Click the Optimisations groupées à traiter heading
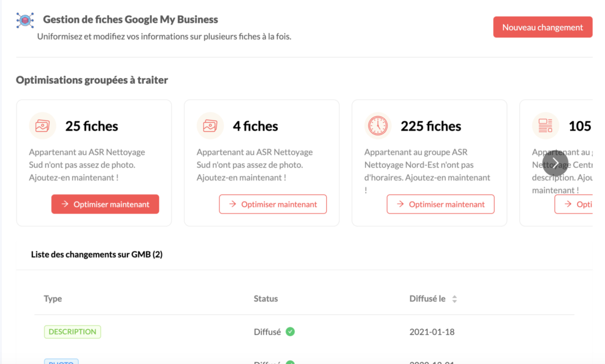 92,80
